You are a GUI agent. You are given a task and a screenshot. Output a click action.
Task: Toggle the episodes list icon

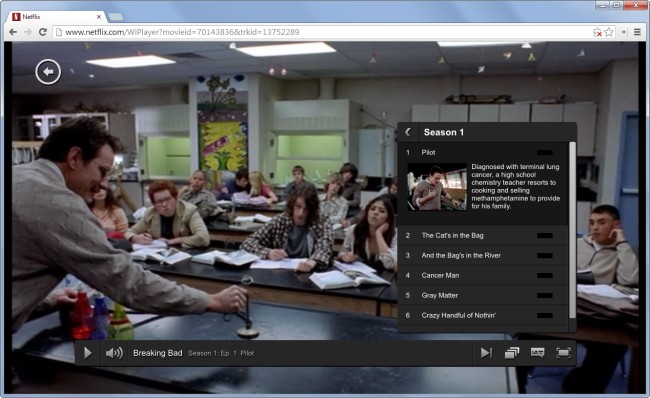[512, 353]
